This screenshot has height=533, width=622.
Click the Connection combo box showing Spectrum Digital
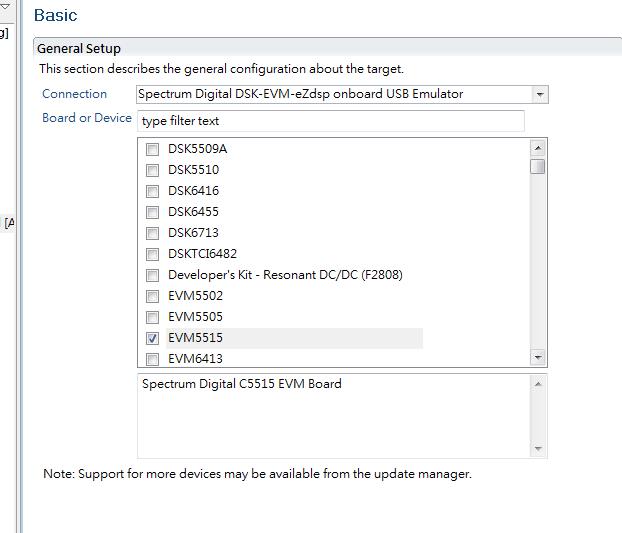tap(342, 94)
